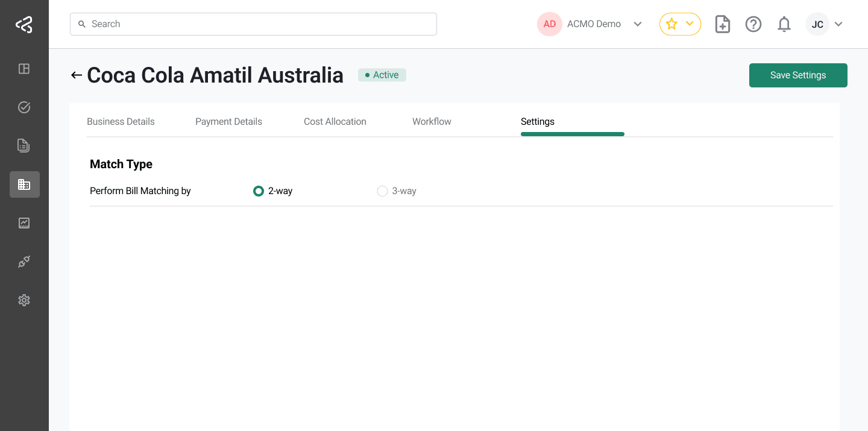Click the JC user avatar
Viewport: 868px width, 431px height.
tap(817, 24)
